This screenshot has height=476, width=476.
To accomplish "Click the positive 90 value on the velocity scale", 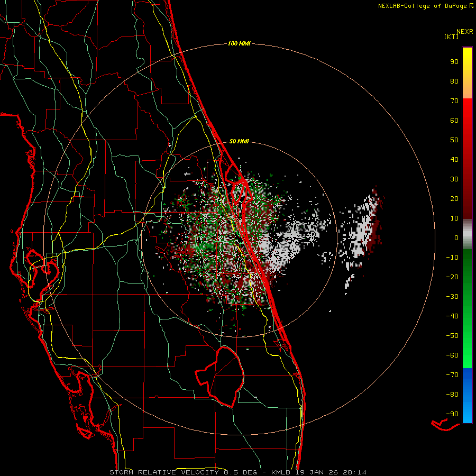I will 454,62.
